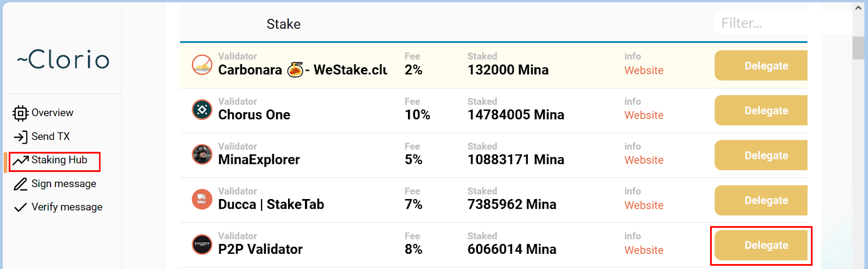Open Sign message page
Image resolution: width=868 pixels, height=269 pixels.
click(63, 184)
